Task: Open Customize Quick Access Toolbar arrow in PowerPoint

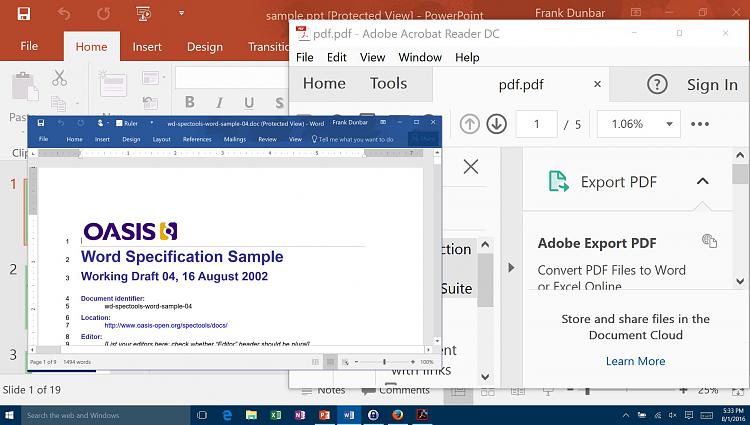Action: click(x=181, y=13)
